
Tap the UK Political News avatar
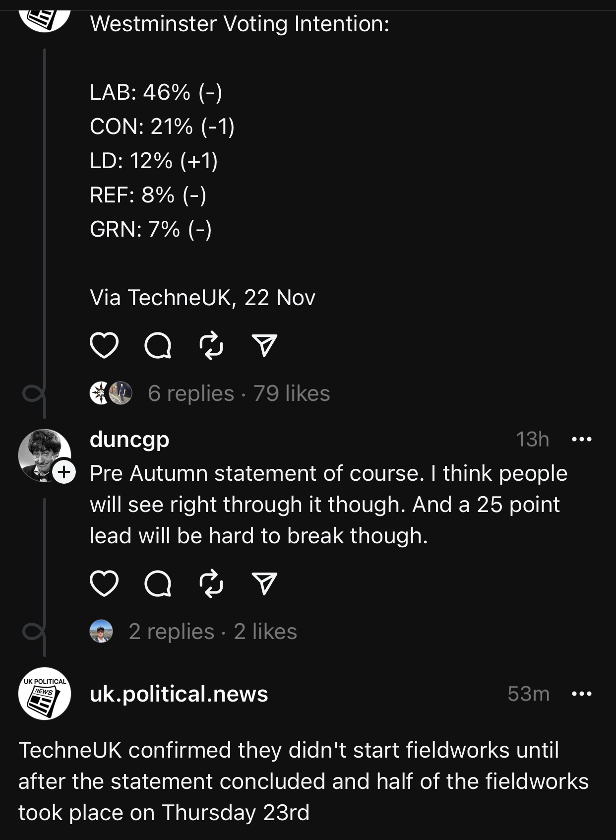(45, 694)
